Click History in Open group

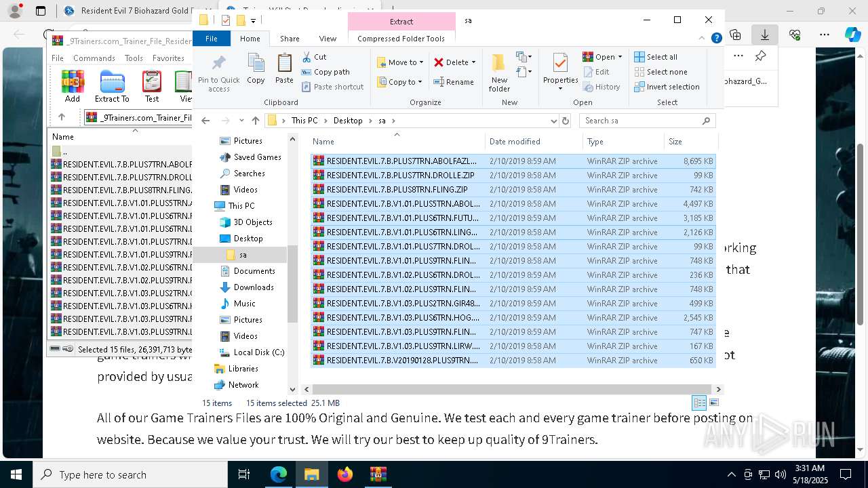coord(601,87)
